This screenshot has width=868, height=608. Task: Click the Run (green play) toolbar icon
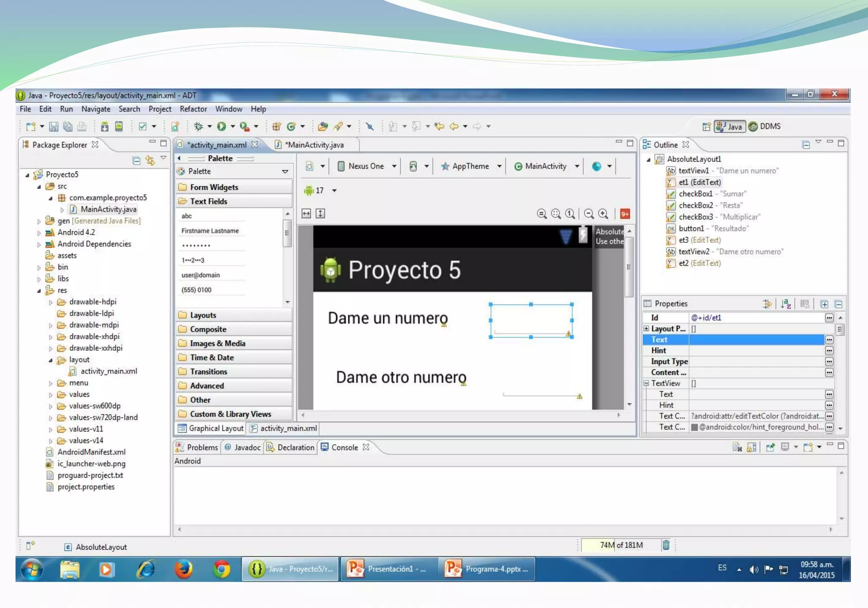[x=222, y=126]
